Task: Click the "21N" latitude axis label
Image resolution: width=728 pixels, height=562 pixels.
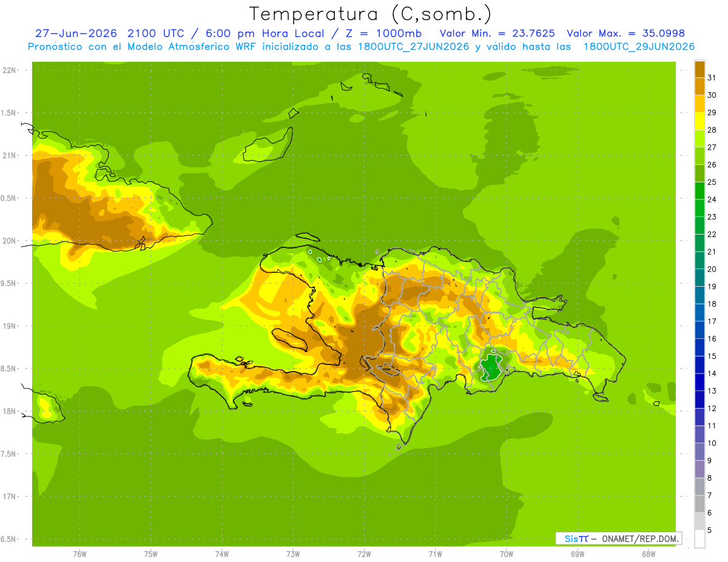Action: [9, 155]
